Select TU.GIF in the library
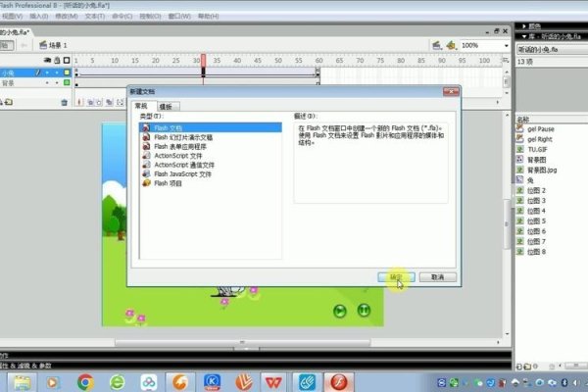588x392 pixels. click(x=537, y=149)
